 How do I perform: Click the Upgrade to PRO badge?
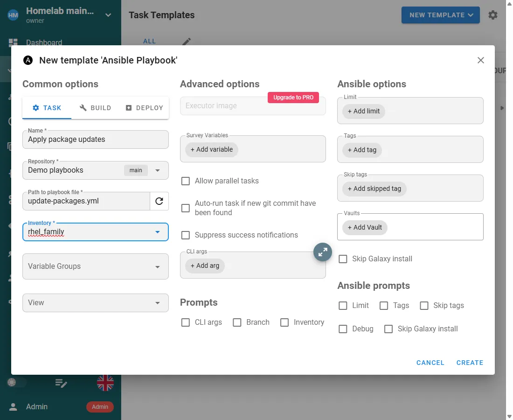coord(293,98)
